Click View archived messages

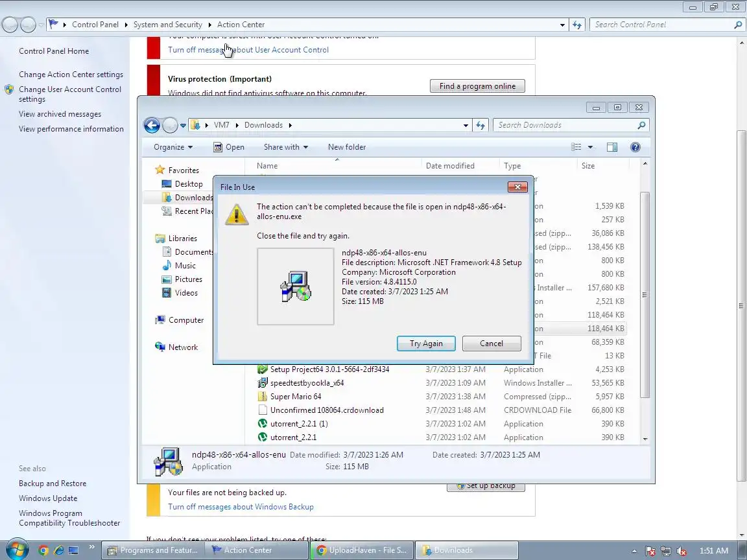pos(60,114)
